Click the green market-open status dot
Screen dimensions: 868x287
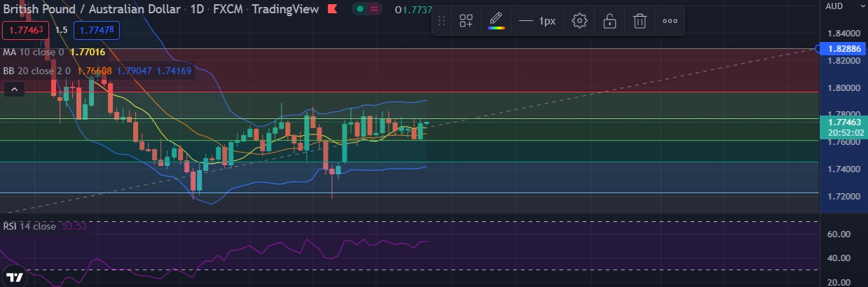[x=359, y=10]
